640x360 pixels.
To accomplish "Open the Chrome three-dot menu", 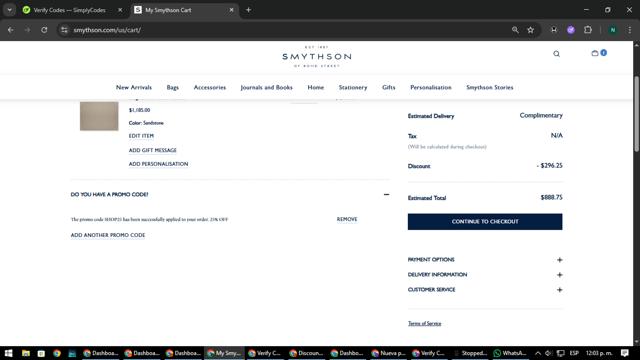I will tap(629, 30).
